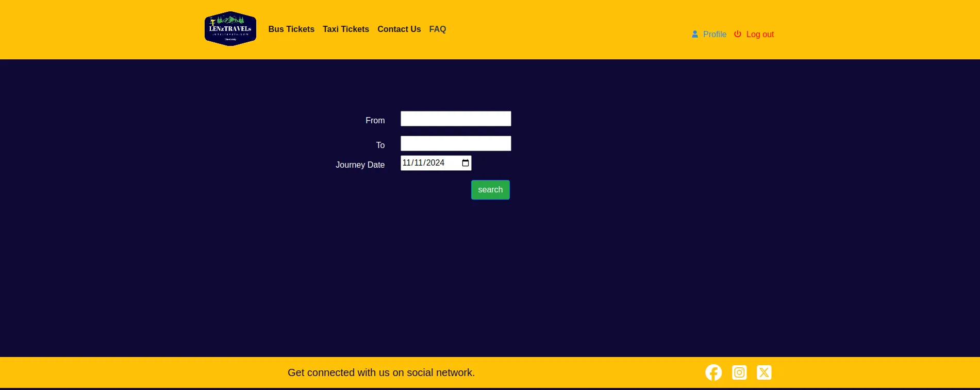This screenshot has width=980, height=390.
Task: Open the Profile link
Action: click(715, 35)
